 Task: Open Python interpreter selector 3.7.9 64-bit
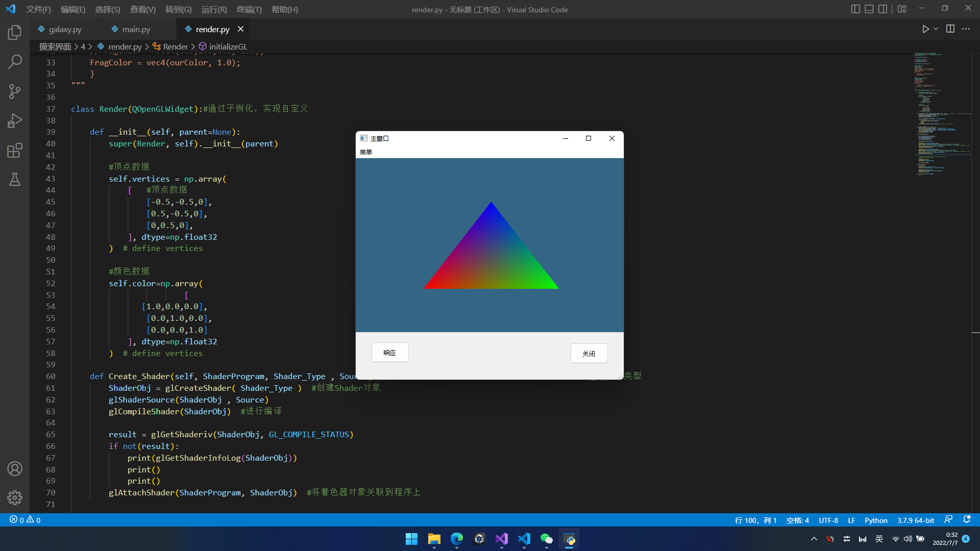point(915,520)
